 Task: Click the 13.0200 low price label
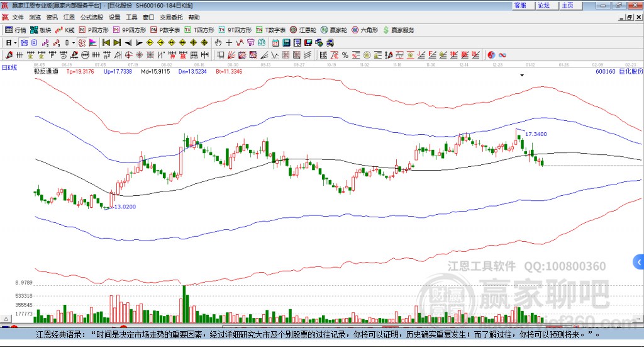click(125, 207)
